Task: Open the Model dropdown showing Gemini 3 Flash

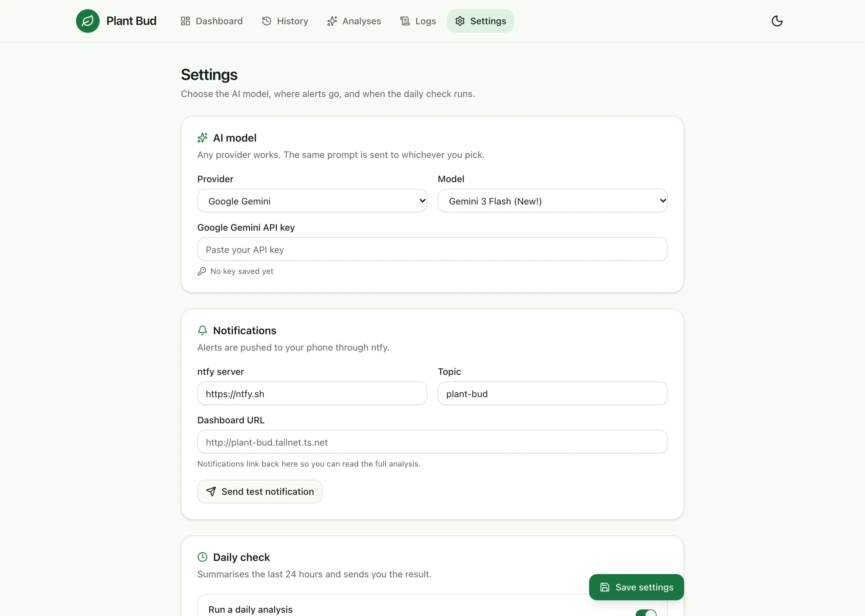Action: [x=552, y=201]
